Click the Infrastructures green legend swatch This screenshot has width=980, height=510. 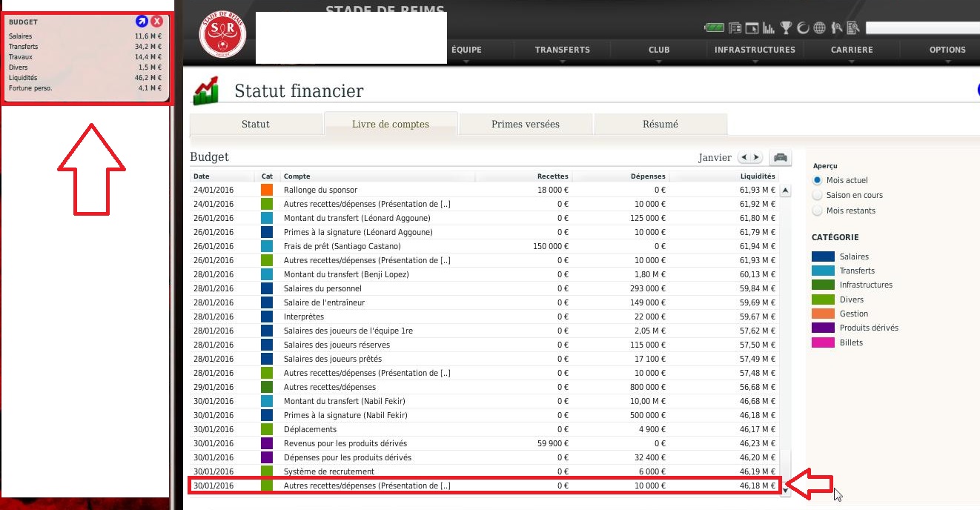click(x=823, y=285)
